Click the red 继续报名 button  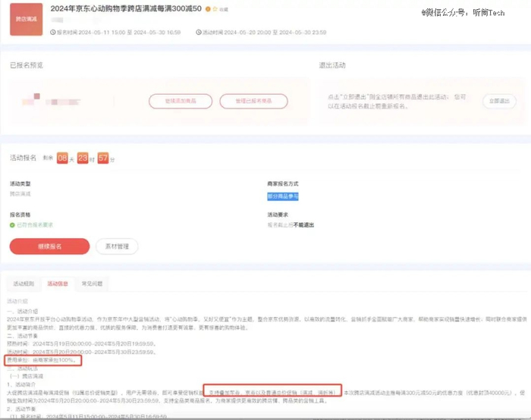click(49, 246)
